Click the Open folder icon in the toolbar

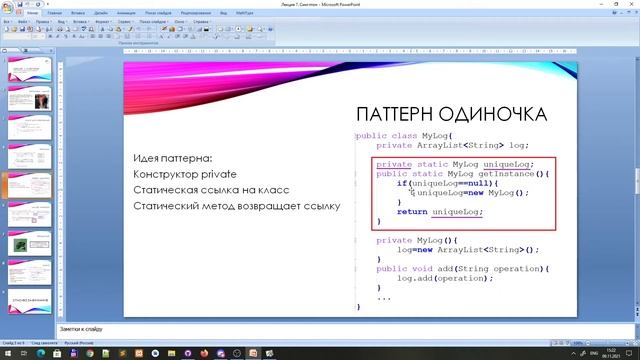pyautogui.click(x=14, y=29)
